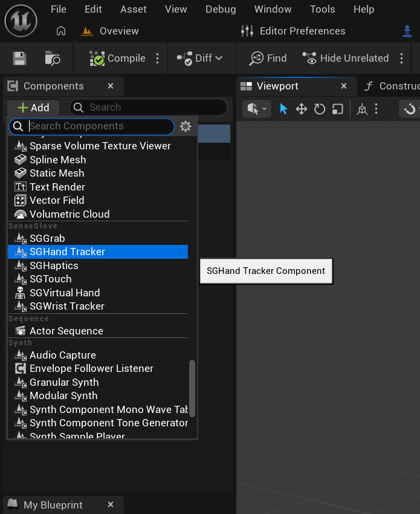Toggle Hide Unrelated nodes
Screen dimensions: 420x514
coord(345,58)
